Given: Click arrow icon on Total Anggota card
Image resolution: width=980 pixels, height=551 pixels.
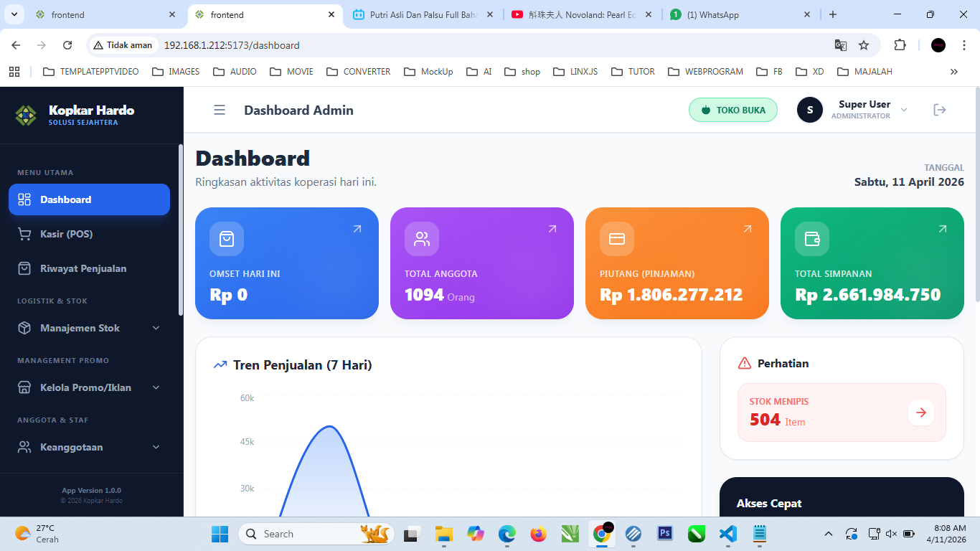Looking at the screenshot, I should click(552, 229).
